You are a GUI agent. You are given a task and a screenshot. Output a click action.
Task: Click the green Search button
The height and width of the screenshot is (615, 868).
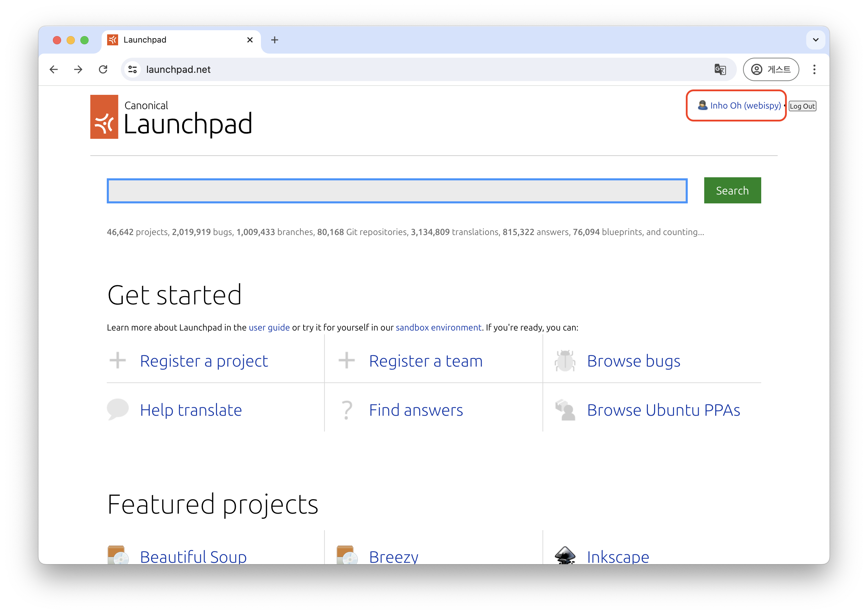pos(732,190)
